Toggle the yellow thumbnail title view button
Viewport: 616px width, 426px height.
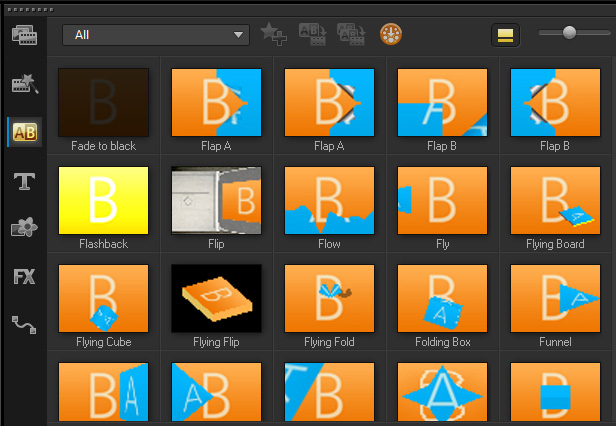(506, 35)
